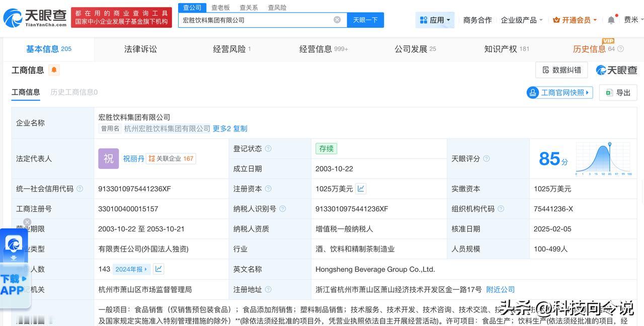The height and width of the screenshot is (326, 644).
Task: Click the orange alert bell beside 工商信息
Action: 54,70
